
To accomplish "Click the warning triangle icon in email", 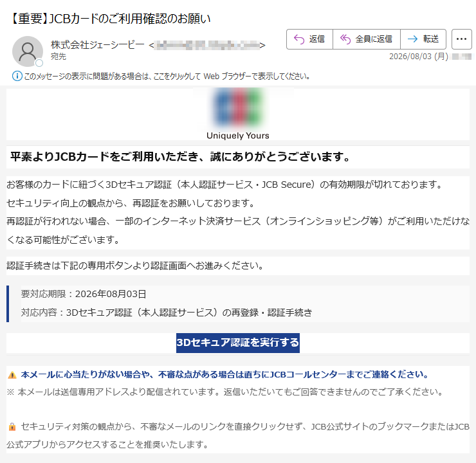I will pyautogui.click(x=12, y=375).
